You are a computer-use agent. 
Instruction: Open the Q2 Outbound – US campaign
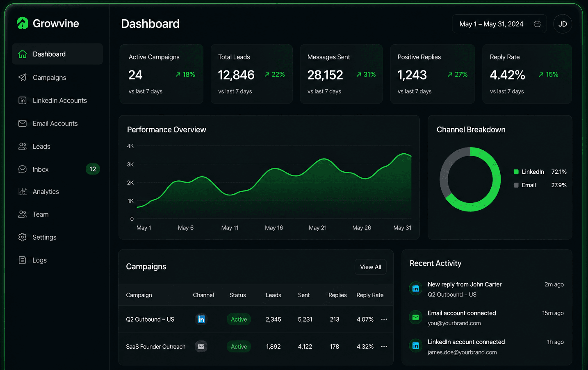pyautogui.click(x=150, y=319)
